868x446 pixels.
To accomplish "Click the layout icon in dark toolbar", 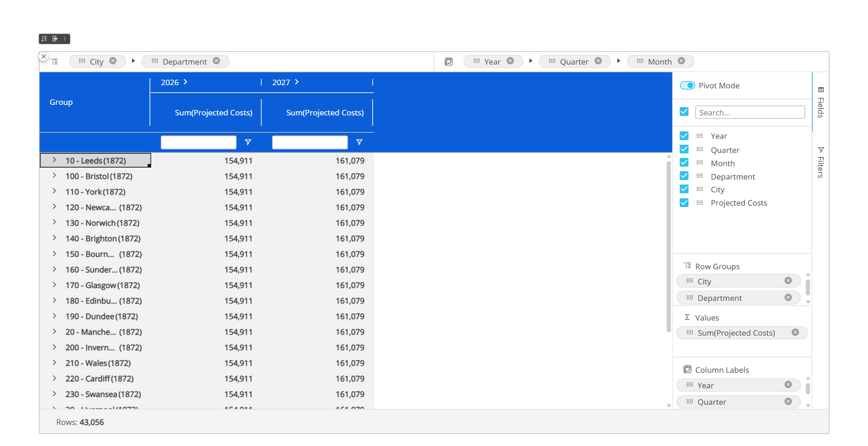I will (x=55, y=38).
